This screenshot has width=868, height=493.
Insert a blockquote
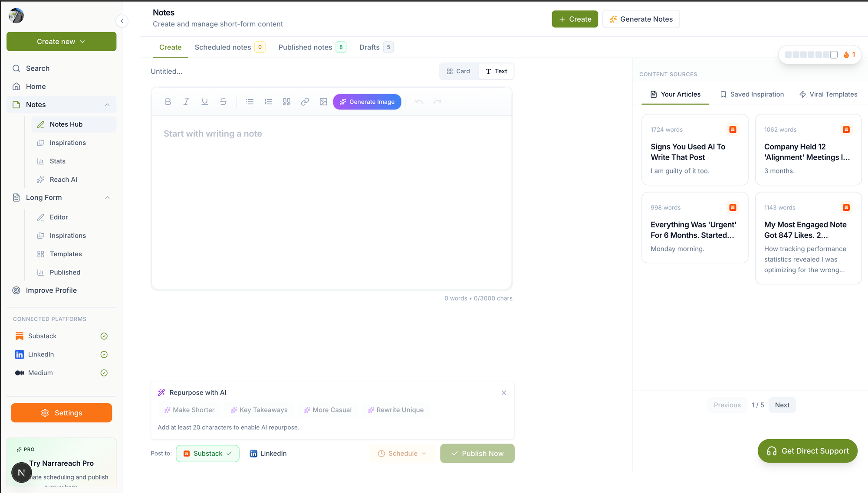click(286, 101)
